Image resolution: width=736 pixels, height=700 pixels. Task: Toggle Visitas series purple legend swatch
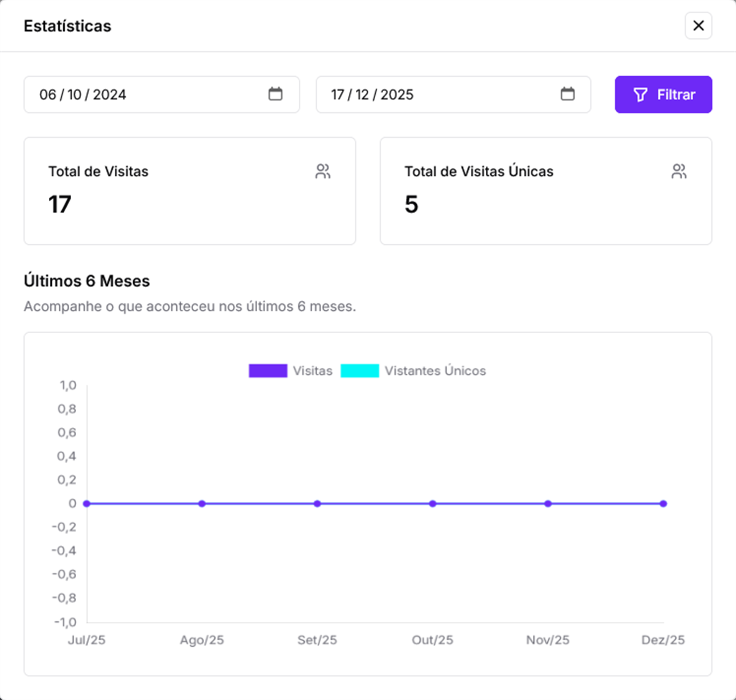268,371
